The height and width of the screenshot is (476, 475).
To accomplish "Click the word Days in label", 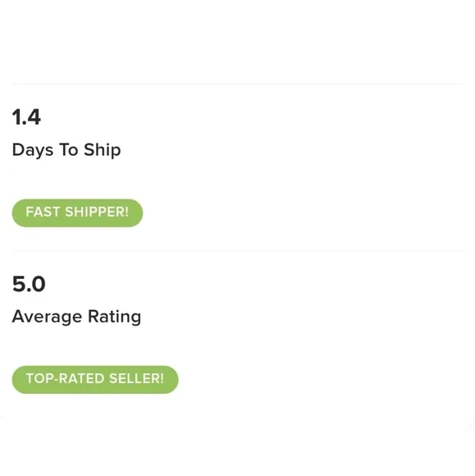I will coord(33,150).
